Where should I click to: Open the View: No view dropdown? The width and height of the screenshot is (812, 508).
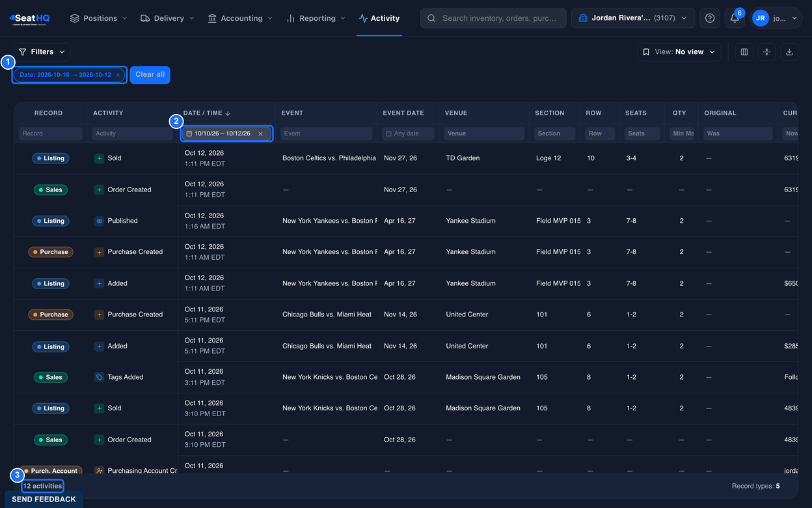coord(679,52)
